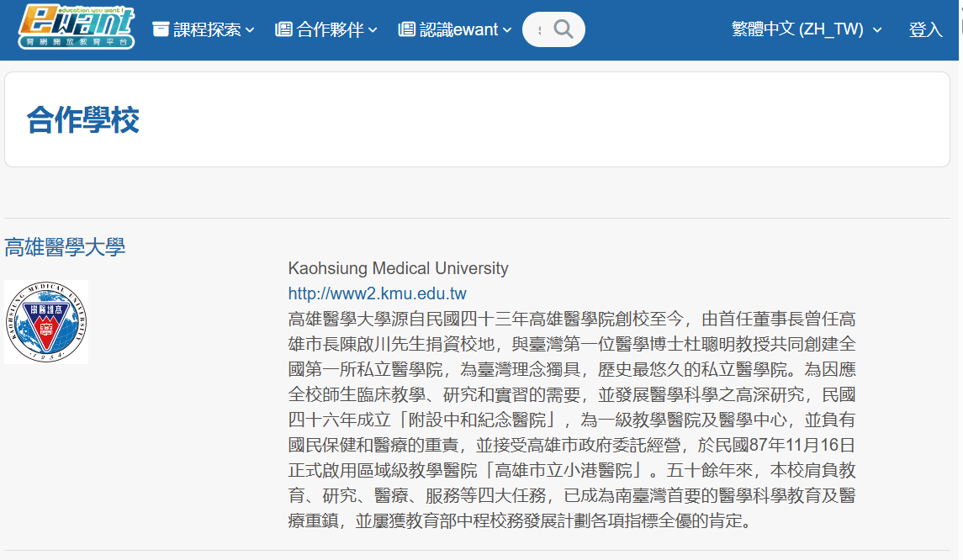
Task: Click chevron beside 認識ewant
Action: [506, 29]
